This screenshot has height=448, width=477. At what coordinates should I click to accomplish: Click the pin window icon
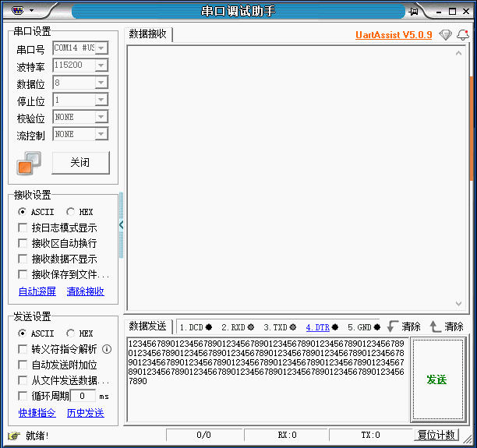coord(413,12)
